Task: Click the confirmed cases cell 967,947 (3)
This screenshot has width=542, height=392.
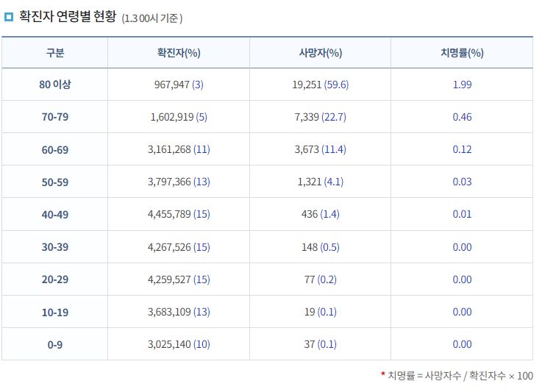Action: tap(179, 85)
